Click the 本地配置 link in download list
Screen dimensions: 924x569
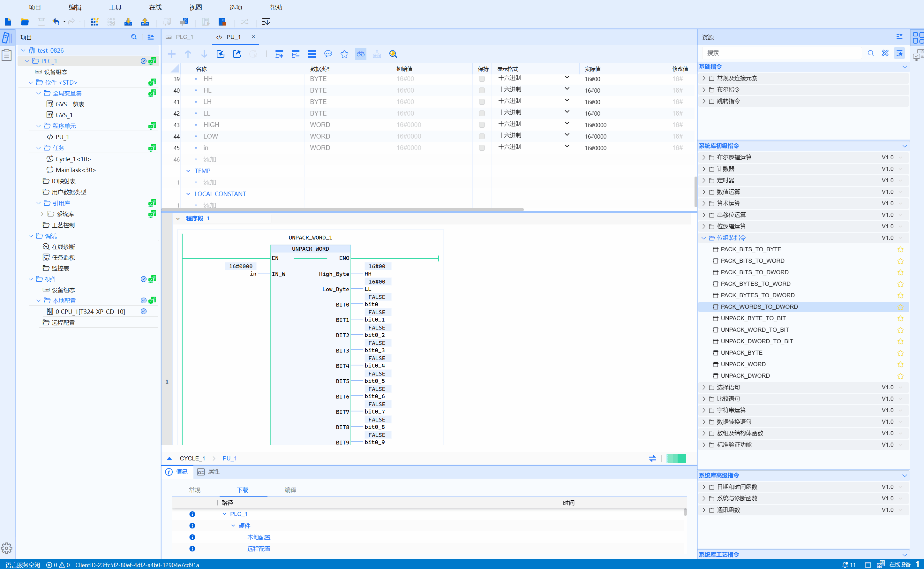click(x=259, y=537)
